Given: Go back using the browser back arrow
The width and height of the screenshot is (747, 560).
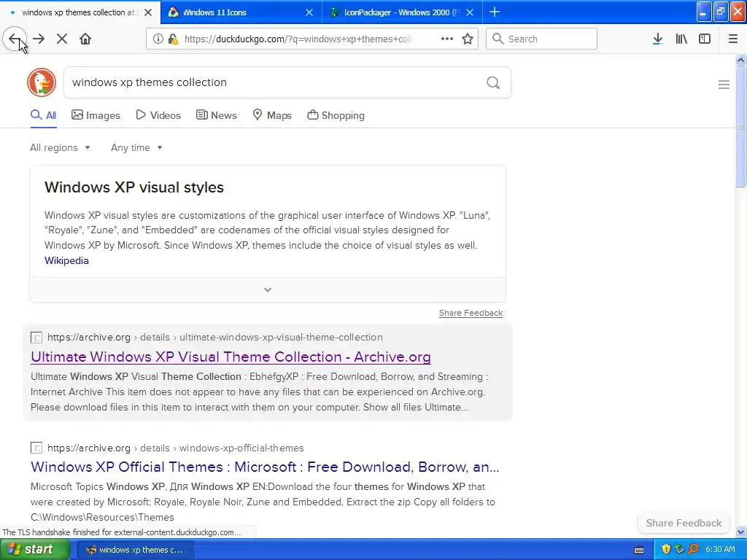Looking at the screenshot, I should tap(15, 39).
